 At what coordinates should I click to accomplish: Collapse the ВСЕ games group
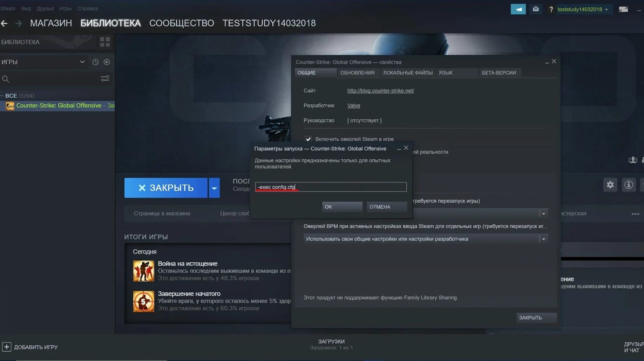2,96
